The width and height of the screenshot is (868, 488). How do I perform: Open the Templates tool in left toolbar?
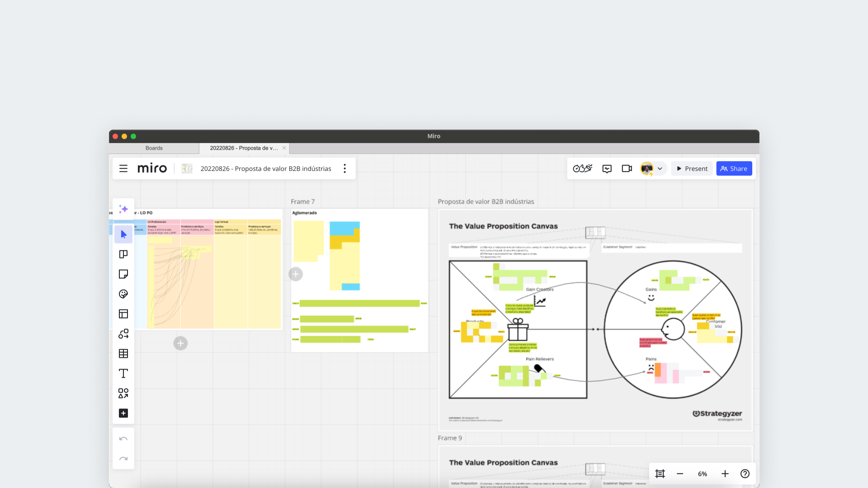coord(123,254)
